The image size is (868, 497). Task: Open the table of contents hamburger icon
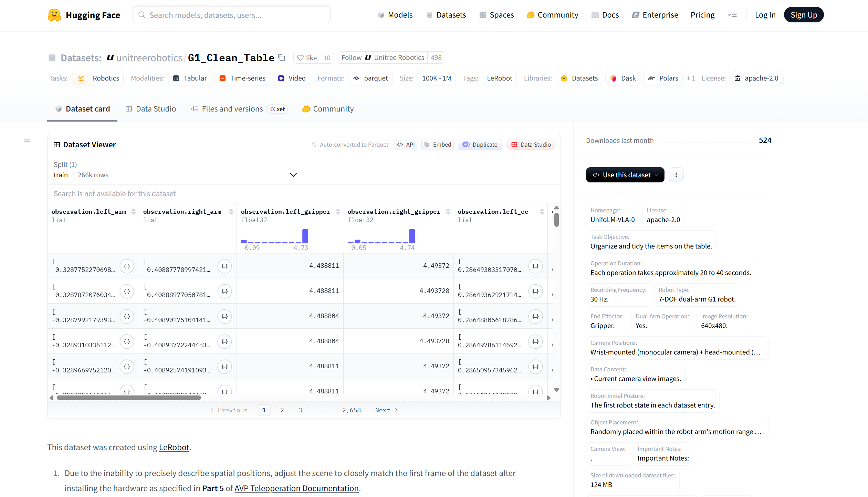click(27, 140)
